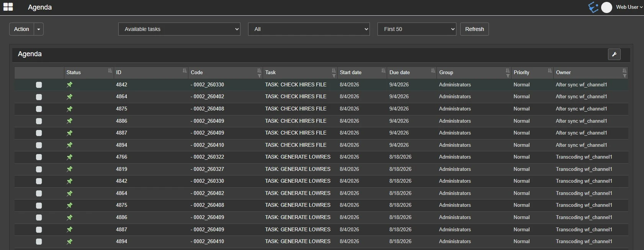Sort by Start date column sort icon
Image resolution: width=644 pixels, height=250 pixels.
[x=383, y=70]
